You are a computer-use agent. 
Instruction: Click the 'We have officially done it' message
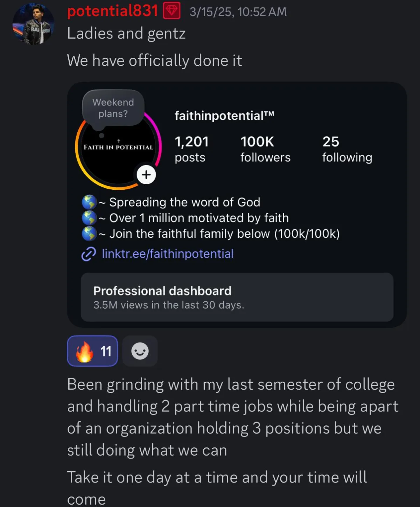(154, 61)
